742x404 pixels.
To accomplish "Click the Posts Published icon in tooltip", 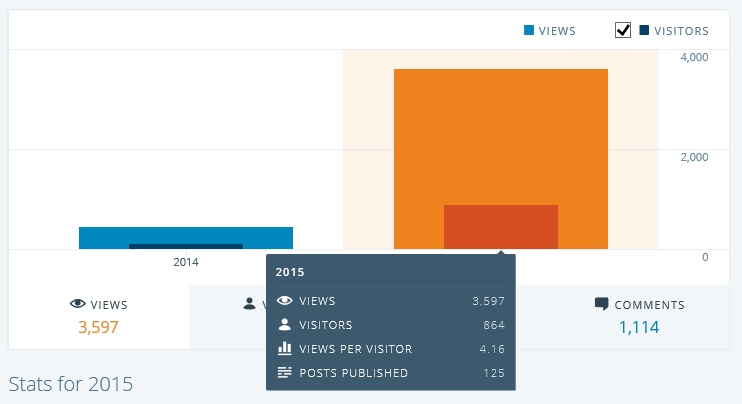I will coord(284,373).
